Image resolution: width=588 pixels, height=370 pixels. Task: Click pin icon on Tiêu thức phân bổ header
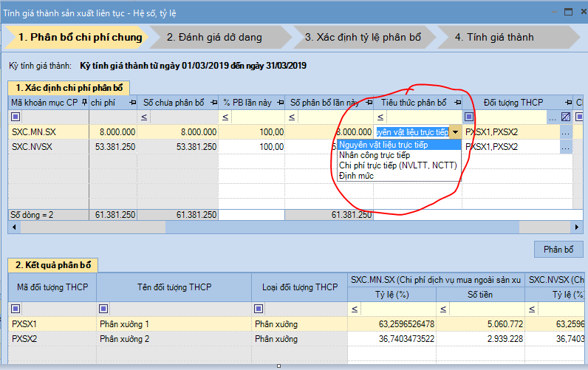pos(457,103)
